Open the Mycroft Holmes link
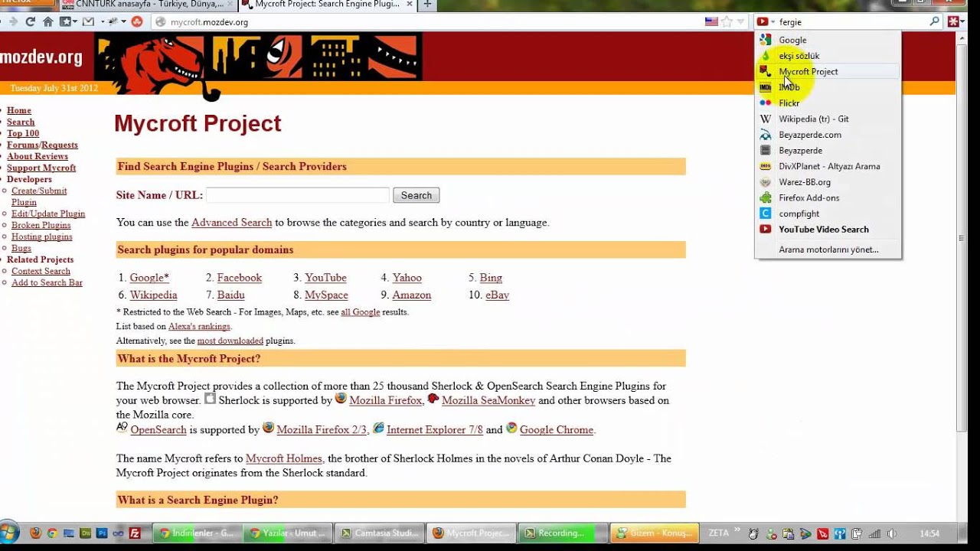The width and height of the screenshot is (980, 551). (284, 459)
